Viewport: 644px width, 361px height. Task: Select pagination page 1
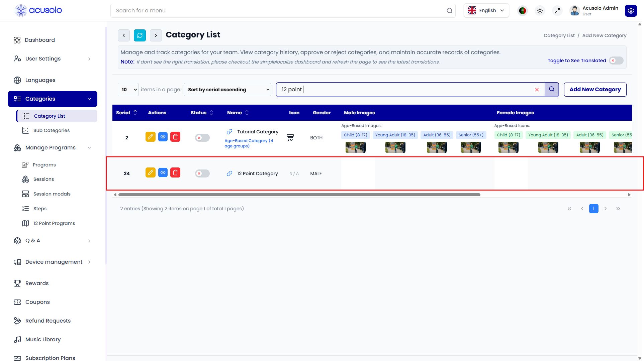[594, 209]
